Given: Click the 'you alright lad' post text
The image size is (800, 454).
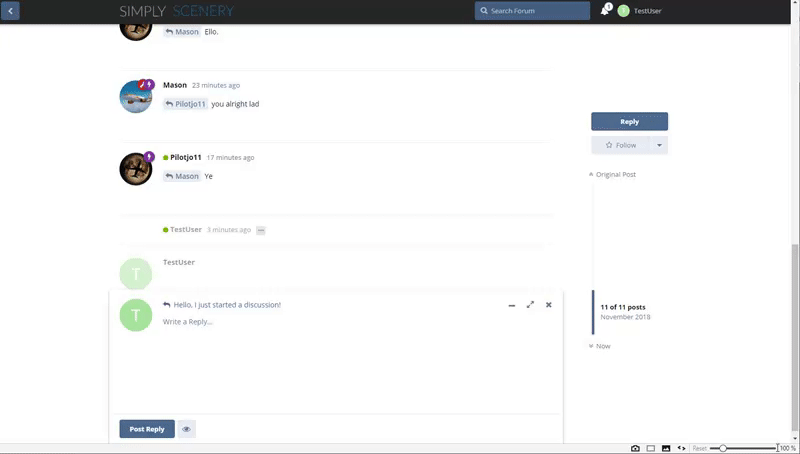Looking at the screenshot, I should pyautogui.click(x=235, y=104).
